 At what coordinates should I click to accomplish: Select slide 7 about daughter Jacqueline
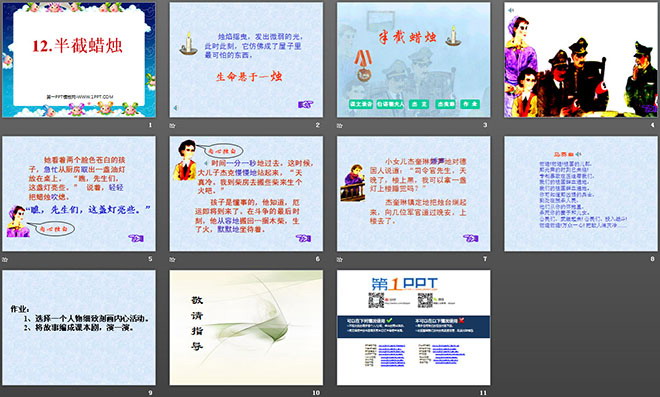click(x=413, y=194)
